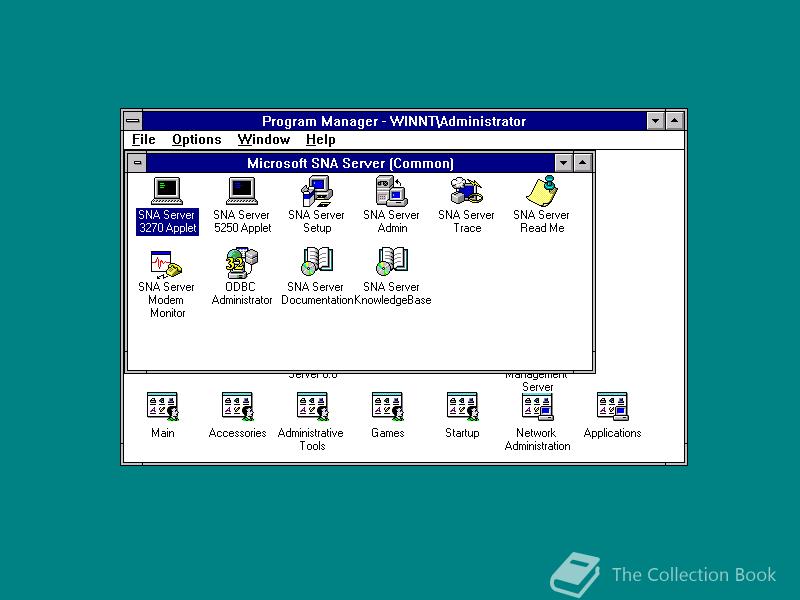Minimize the Microsoft SNA Server (Common) window
800x600 pixels.
click(563, 163)
